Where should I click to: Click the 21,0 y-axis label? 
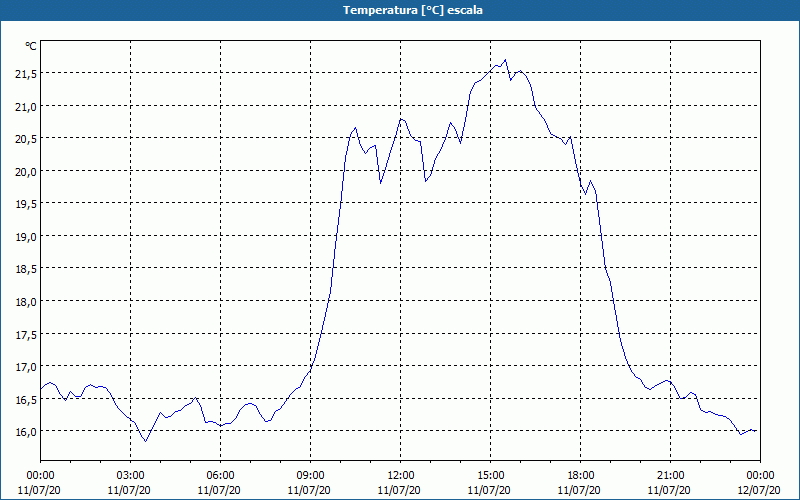pyautogui.click(x=26, y=107)
